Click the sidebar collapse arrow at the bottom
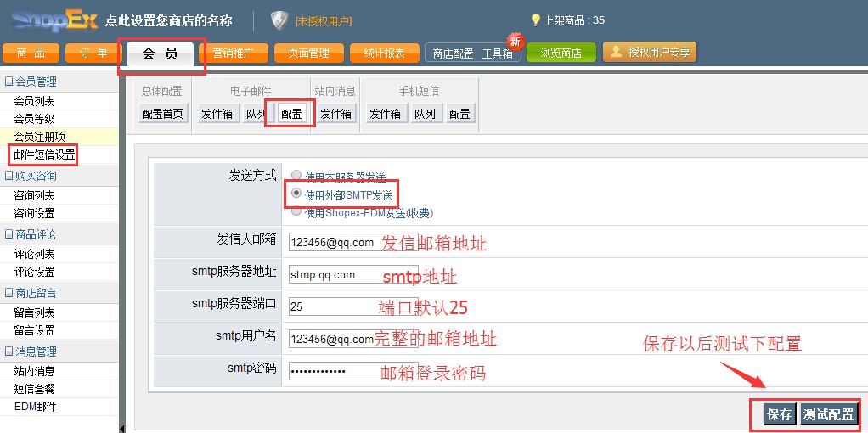Image resolution: width=868 pixels, height=433 pixels. pos(122,427)
